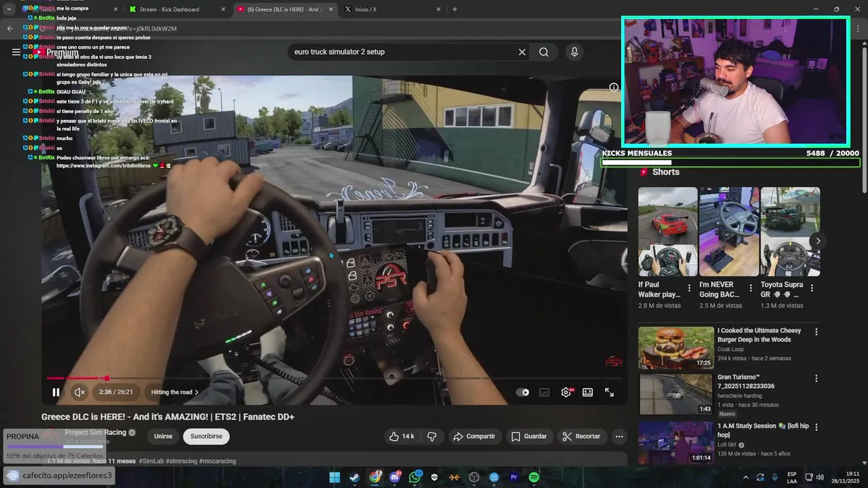Screen dimensions: 868x488
Task: Open Project Sim Racing channel
Action: [x=96, y=432]
